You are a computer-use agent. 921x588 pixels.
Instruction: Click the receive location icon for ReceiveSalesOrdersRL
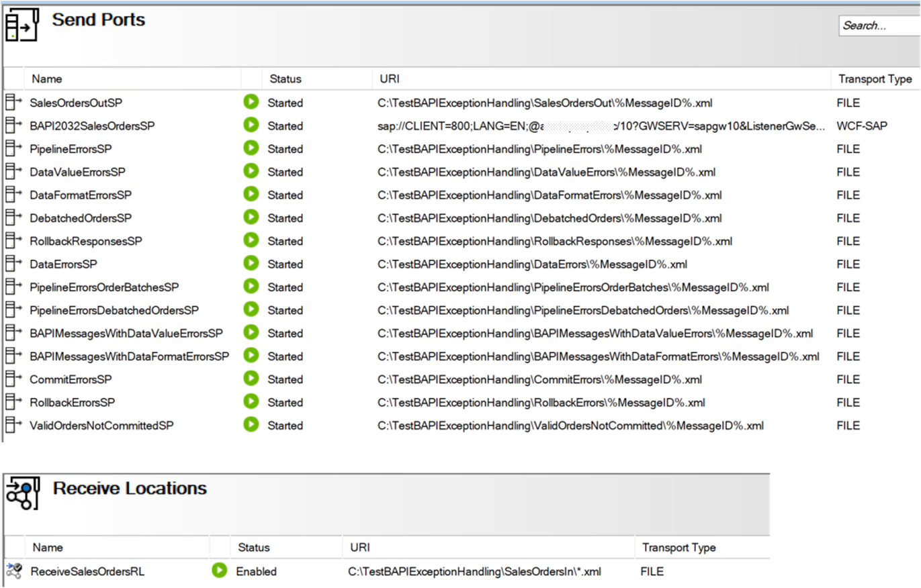click(x=13, y=571)
